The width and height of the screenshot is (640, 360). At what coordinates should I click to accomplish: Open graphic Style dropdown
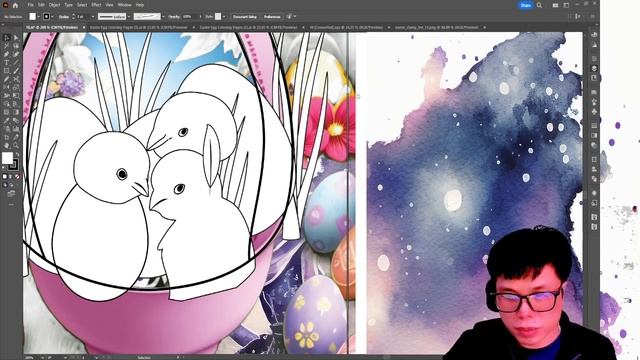[224, 17]
